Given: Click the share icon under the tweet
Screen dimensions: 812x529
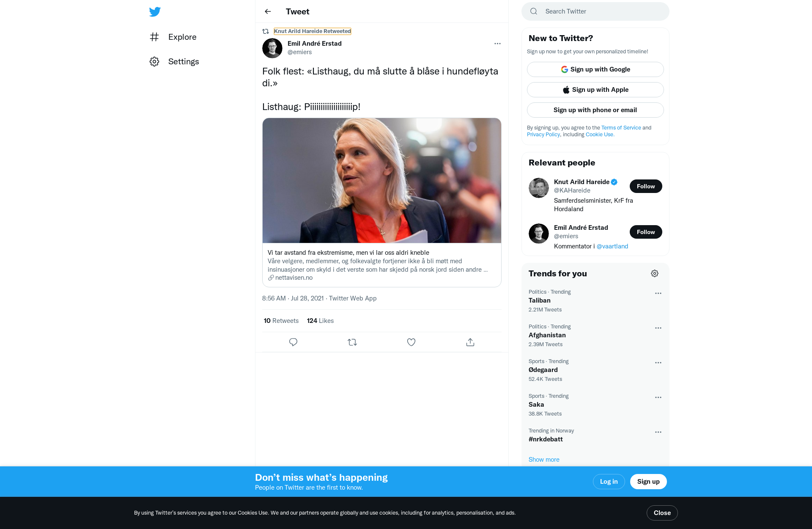Looking at the screenshot, I should (470, 342).
